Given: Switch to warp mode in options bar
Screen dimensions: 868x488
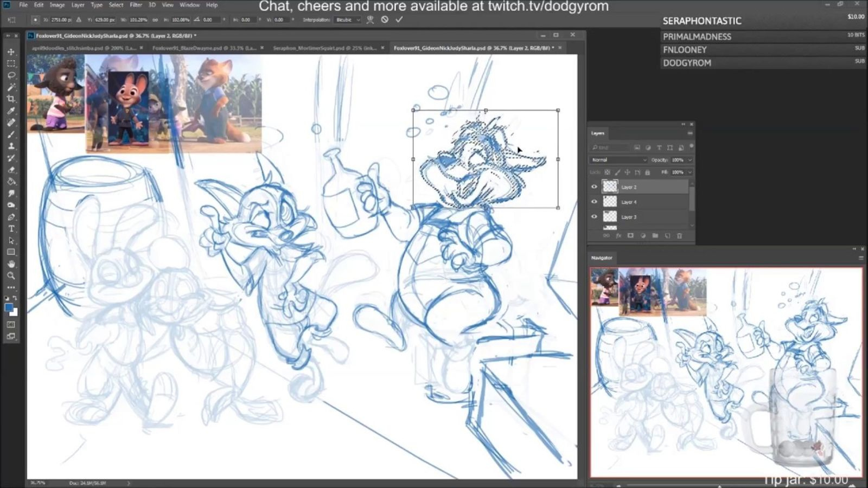Looking at the screenshot, I should tap(371, 20).
